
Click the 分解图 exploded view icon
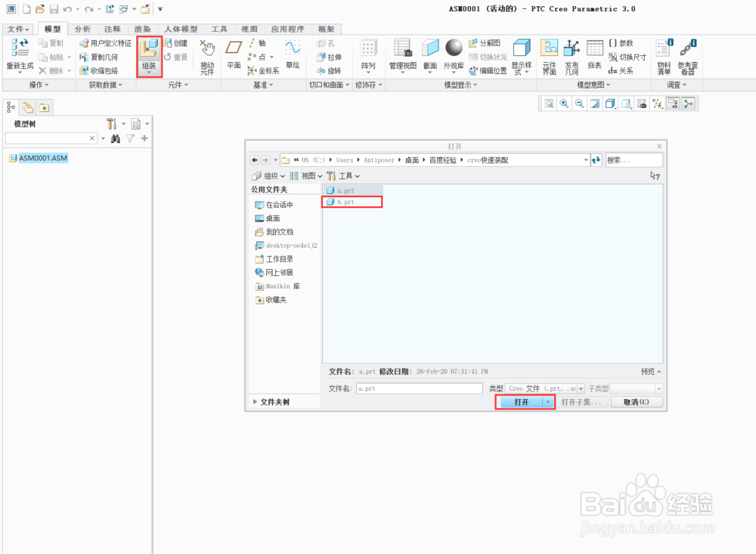485,43
